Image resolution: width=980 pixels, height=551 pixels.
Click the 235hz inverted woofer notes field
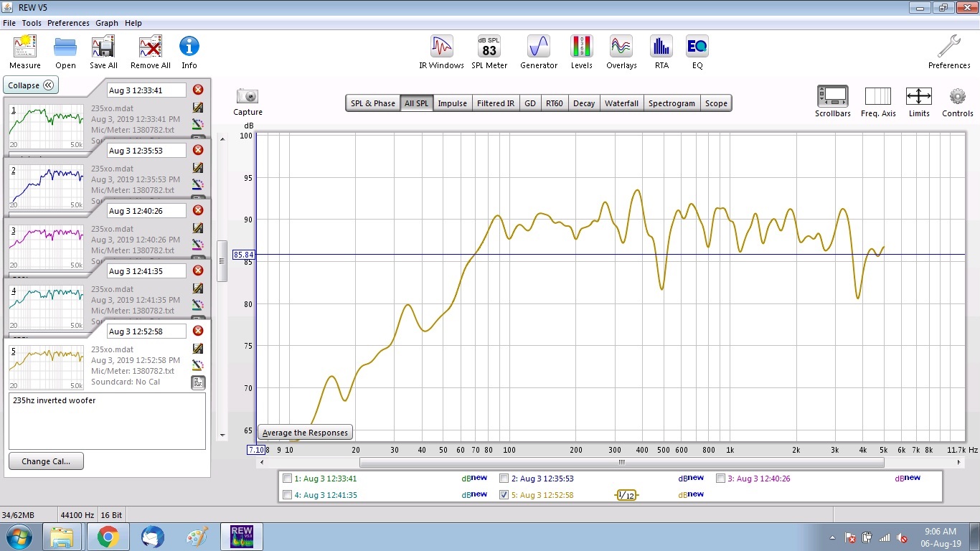click(x=107, y=420)
